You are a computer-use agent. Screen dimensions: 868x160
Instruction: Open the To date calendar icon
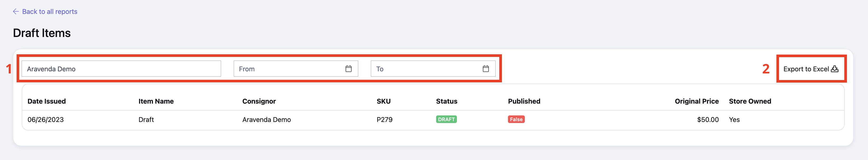click(486, 68)
